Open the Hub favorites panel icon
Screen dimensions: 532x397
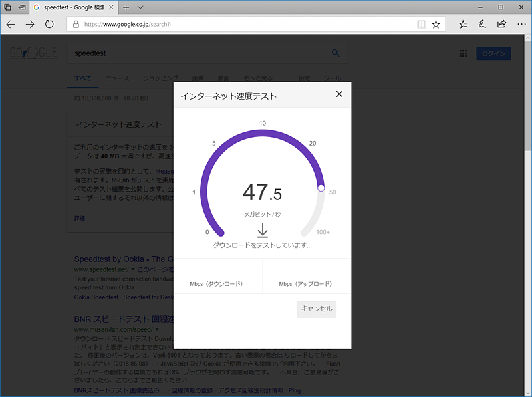pos(464,24)
